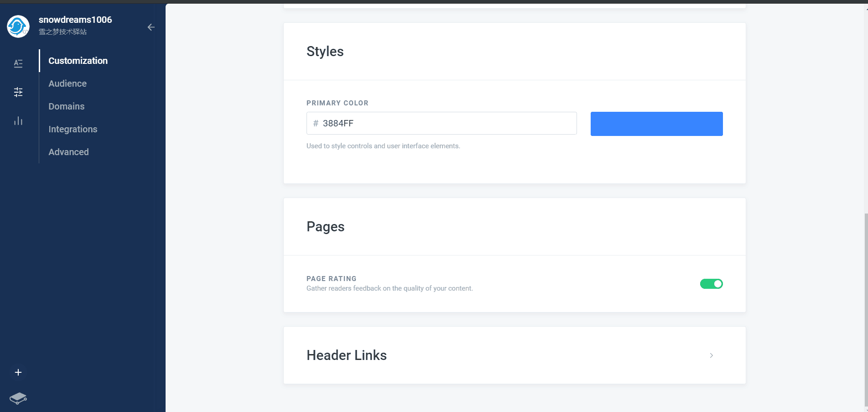Click the Styles section heading
Screen dimensions: 868x412
325,52
